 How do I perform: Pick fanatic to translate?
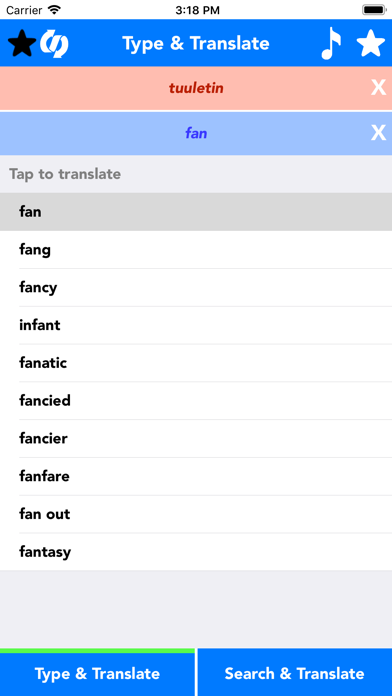point(196,363)
